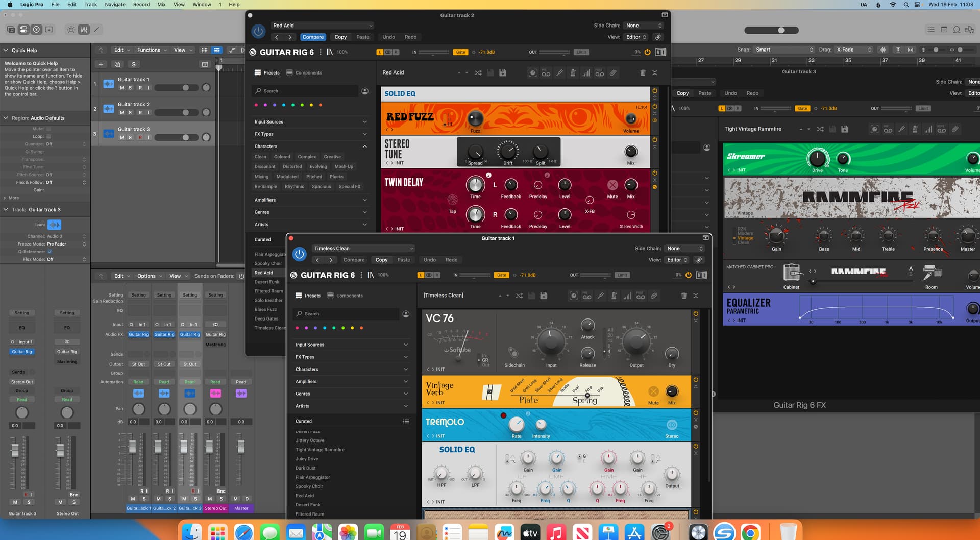Click paperclip icon in Guitar track 1 toolbar

(654, 296)
